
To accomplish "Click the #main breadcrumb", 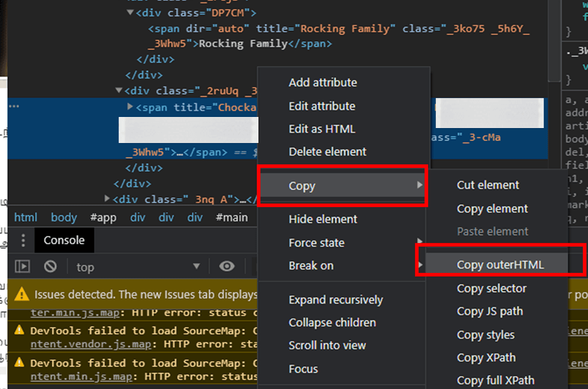I will (x=232, y=217).
